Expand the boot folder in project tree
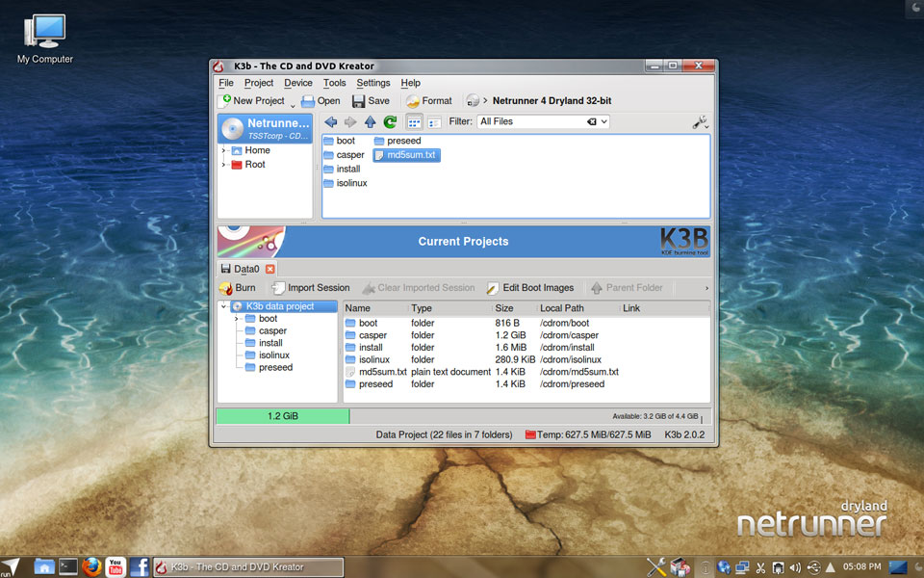This screenshot has width=924, height=578. pos(236,319)
